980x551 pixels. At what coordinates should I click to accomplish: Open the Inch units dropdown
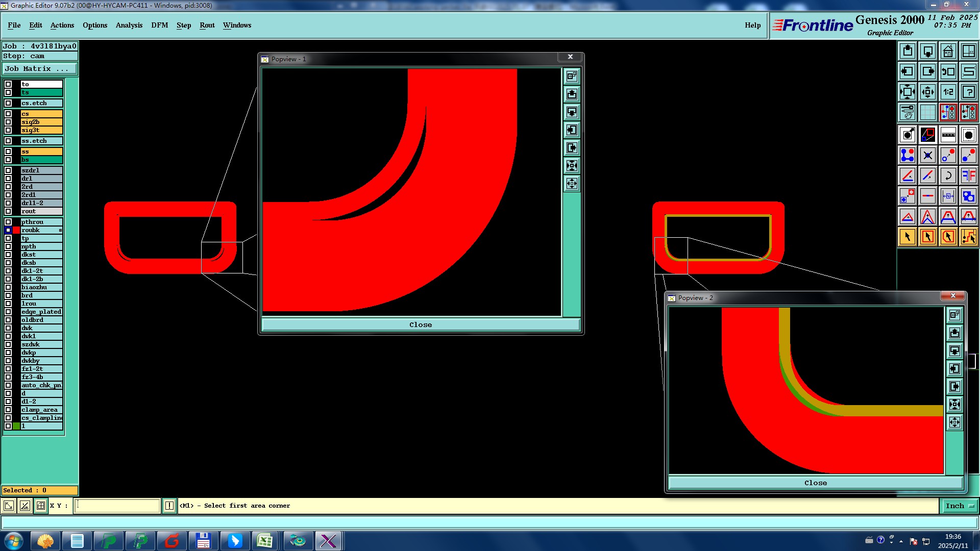click(x=960, y=506)
